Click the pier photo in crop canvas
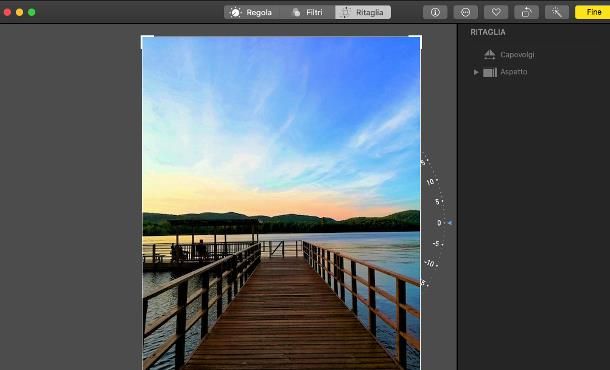Image resolution: width=610 pixels, height=370 pixels. [281, 203]
